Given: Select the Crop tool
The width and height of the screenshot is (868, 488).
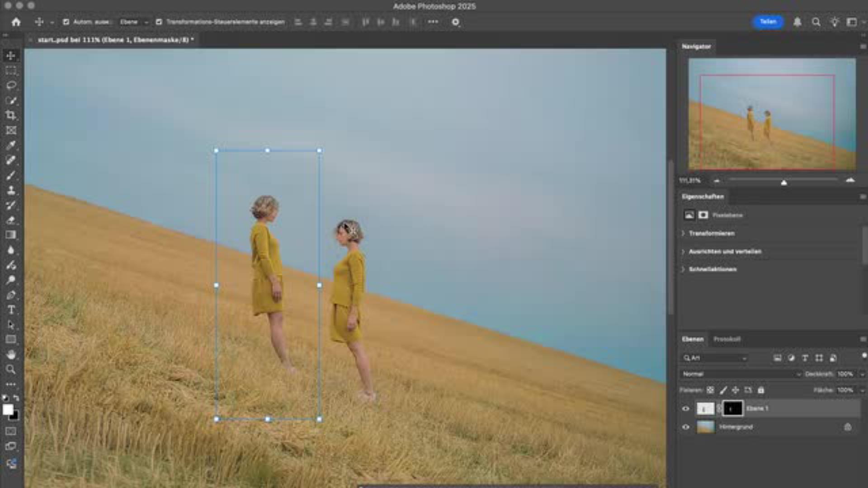Looking at the screenshot, I should click(x=11, y=115).
